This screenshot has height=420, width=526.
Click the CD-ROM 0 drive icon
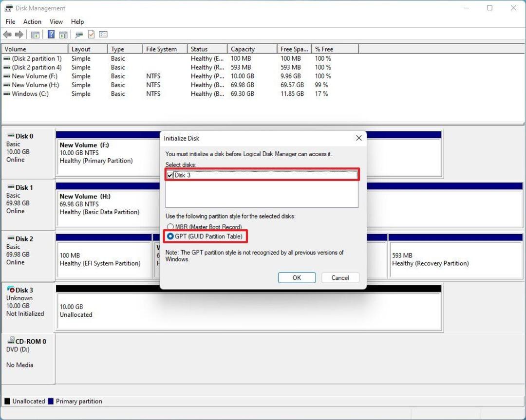(11, 340)
